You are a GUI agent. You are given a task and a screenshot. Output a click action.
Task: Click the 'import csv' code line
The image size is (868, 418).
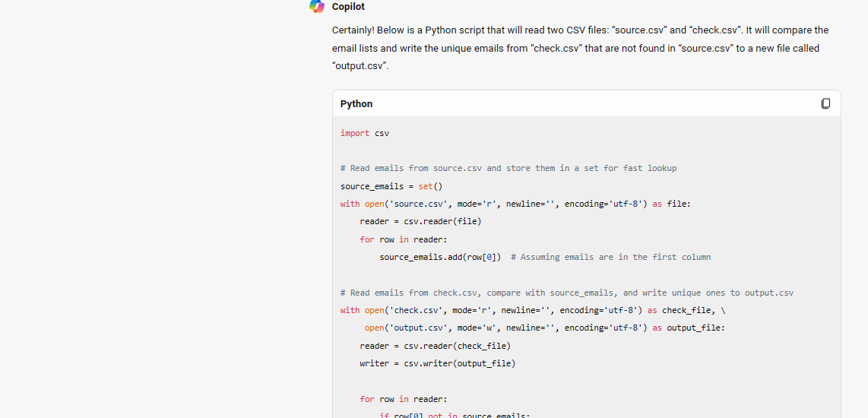(x=365, y=133)
